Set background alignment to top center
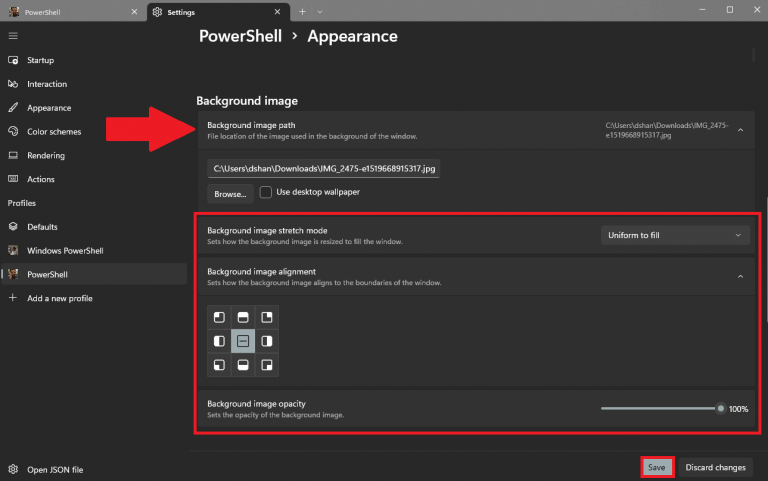 tap(243, 317)
